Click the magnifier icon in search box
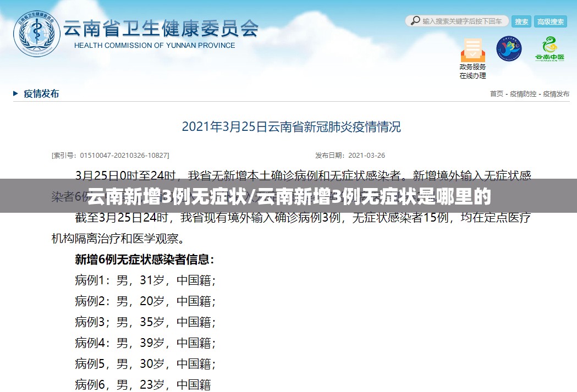 tap(415, 20)
